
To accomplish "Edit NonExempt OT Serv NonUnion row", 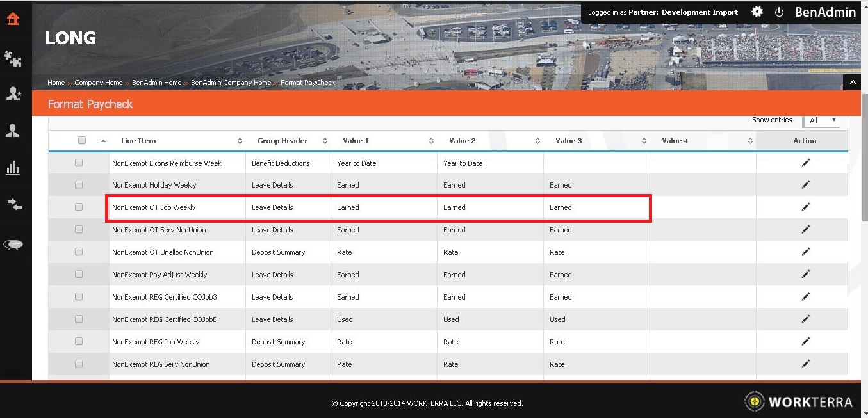I will (x=805, y=229).
